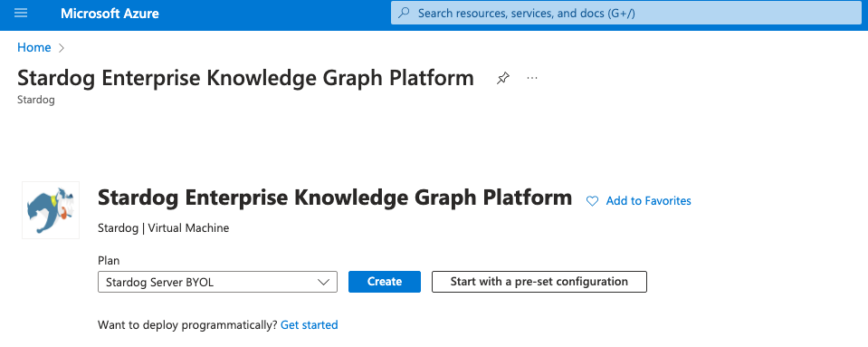Click the Create button
The width and height of the screenshot is (868, 347).
(x=384, y=282)
